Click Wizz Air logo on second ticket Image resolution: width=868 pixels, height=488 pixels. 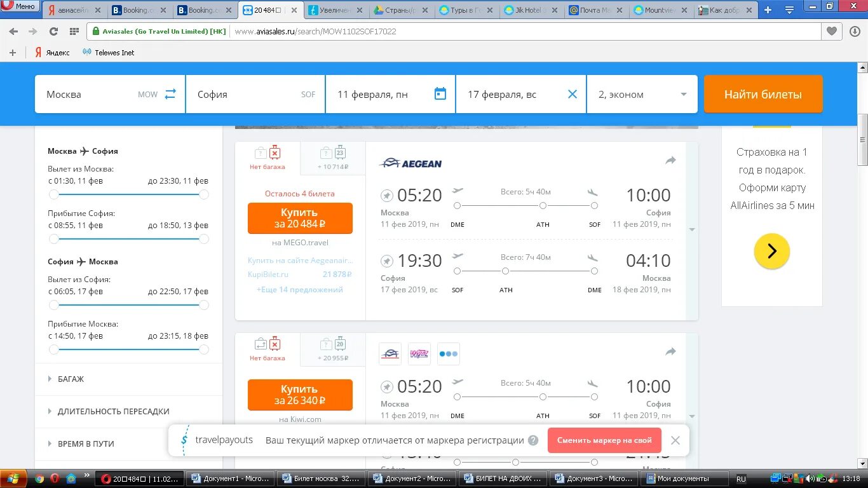419,354
